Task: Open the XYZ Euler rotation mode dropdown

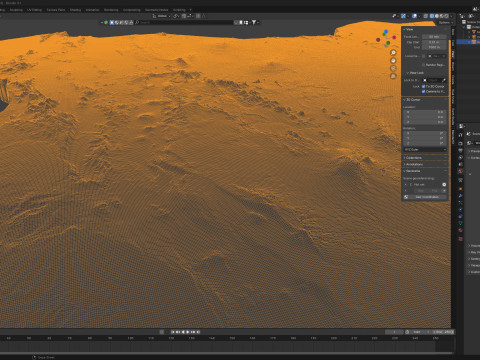Action: click(x=425, y=150)
